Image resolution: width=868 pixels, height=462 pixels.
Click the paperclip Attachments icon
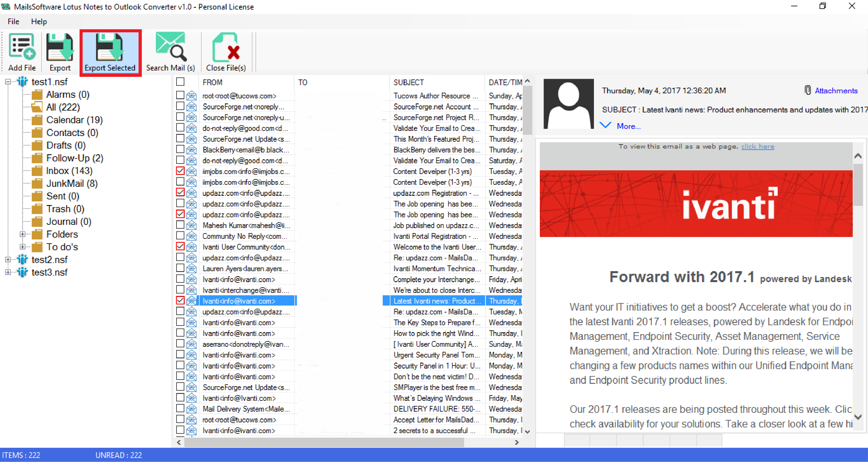click(808, 90)
